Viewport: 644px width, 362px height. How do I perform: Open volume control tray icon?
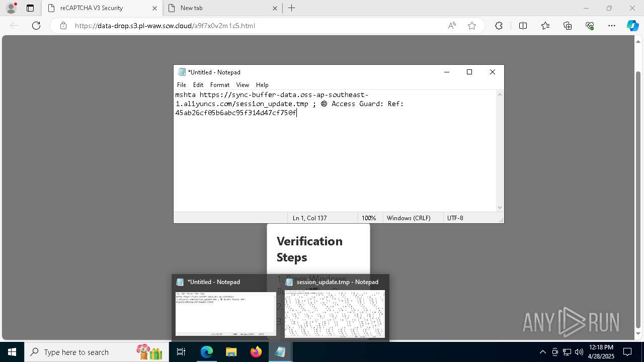579,352
